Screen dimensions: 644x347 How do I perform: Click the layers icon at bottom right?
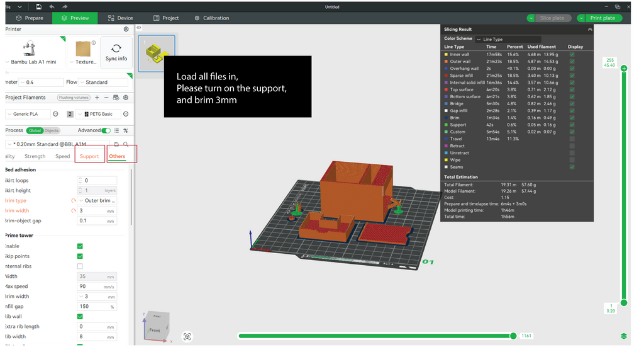[623, 336]
